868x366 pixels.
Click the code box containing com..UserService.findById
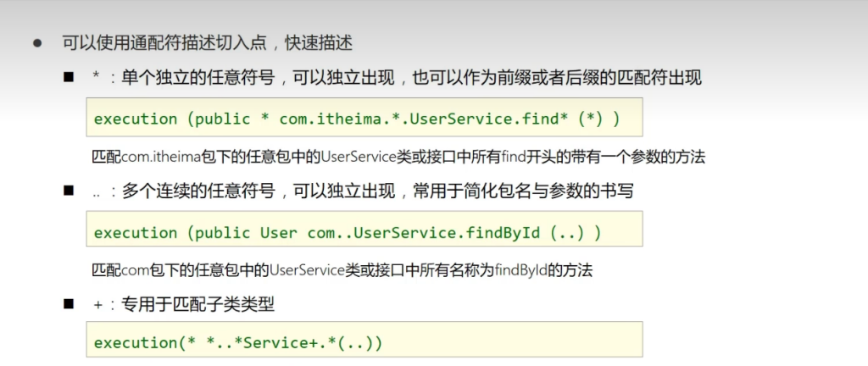pos(364,229)
